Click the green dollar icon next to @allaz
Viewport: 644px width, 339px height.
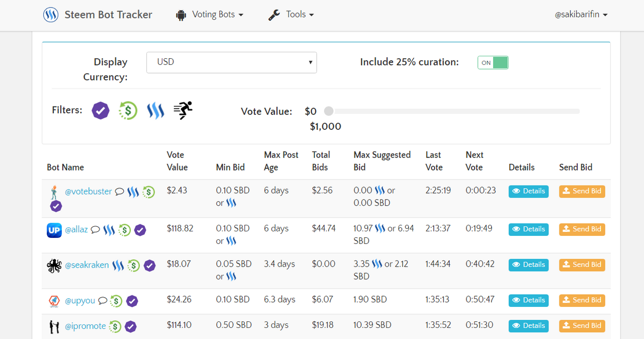(x=124, y=229)
